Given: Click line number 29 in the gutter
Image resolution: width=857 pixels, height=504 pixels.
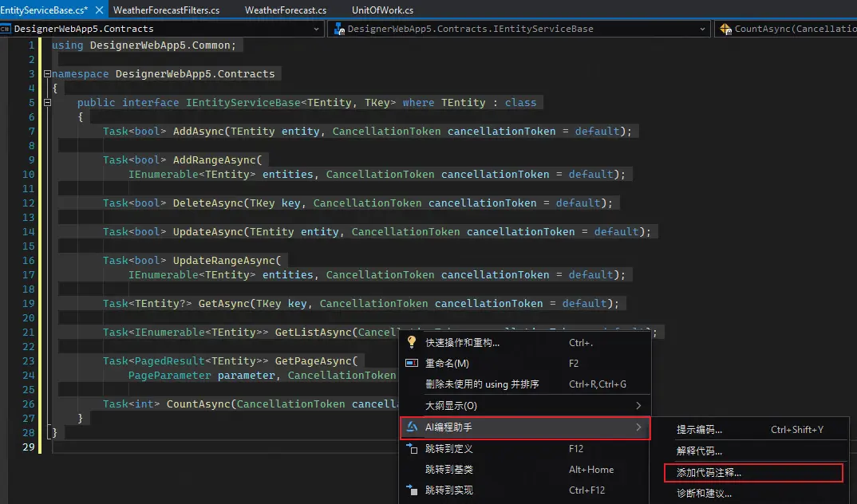Looking at the screenshot, I should (x=29, y=447).
